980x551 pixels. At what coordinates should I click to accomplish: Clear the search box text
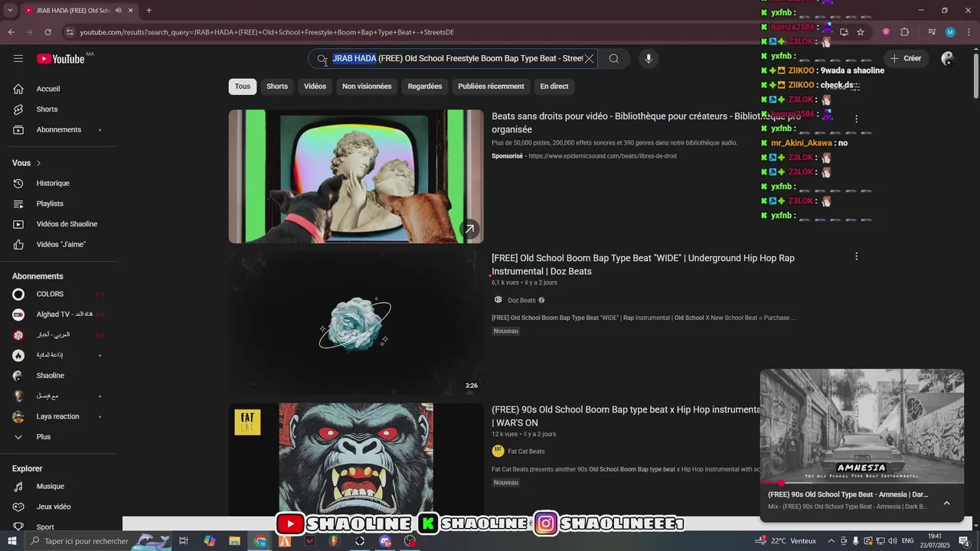[589, 59]
